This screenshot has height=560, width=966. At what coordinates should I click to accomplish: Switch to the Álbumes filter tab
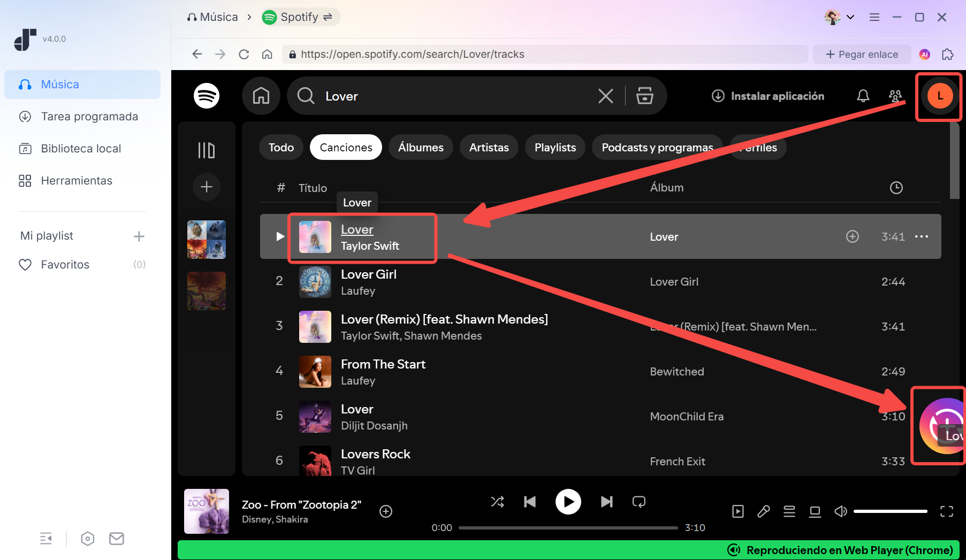[x=421, y=148]
